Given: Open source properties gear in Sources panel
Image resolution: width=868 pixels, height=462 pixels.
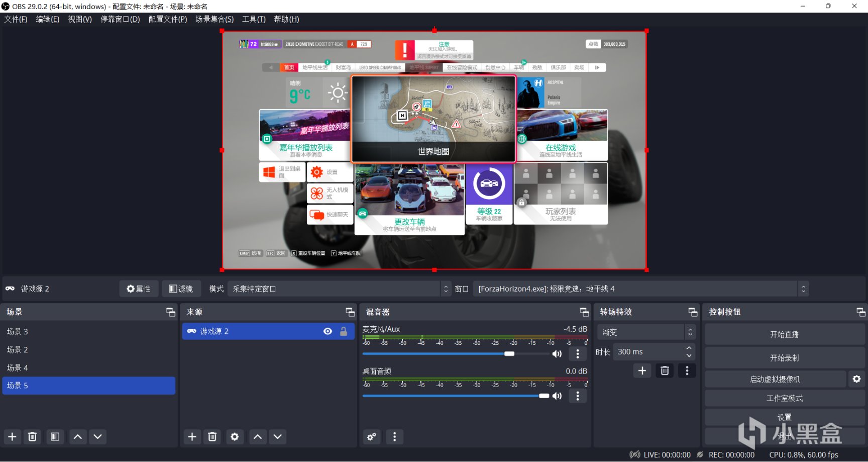Looking at the screenshot, I should pyautogui.click(x=235, y=437).
